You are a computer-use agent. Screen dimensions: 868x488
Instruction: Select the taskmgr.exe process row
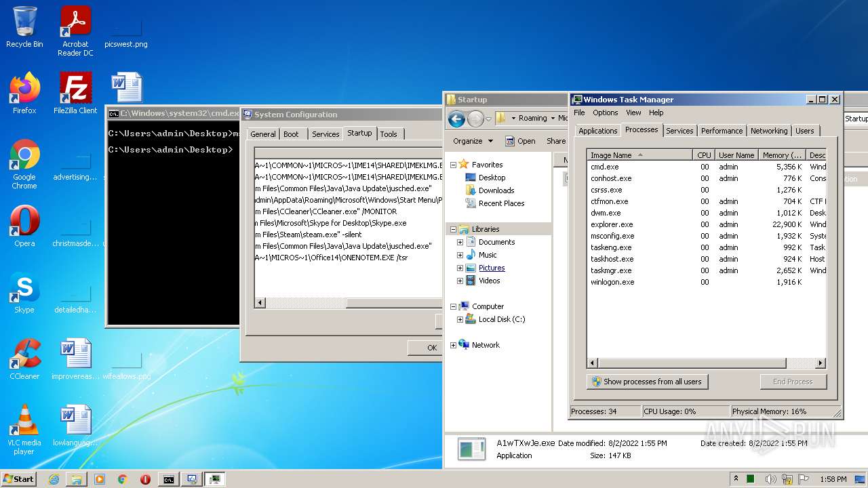(706, 270)
